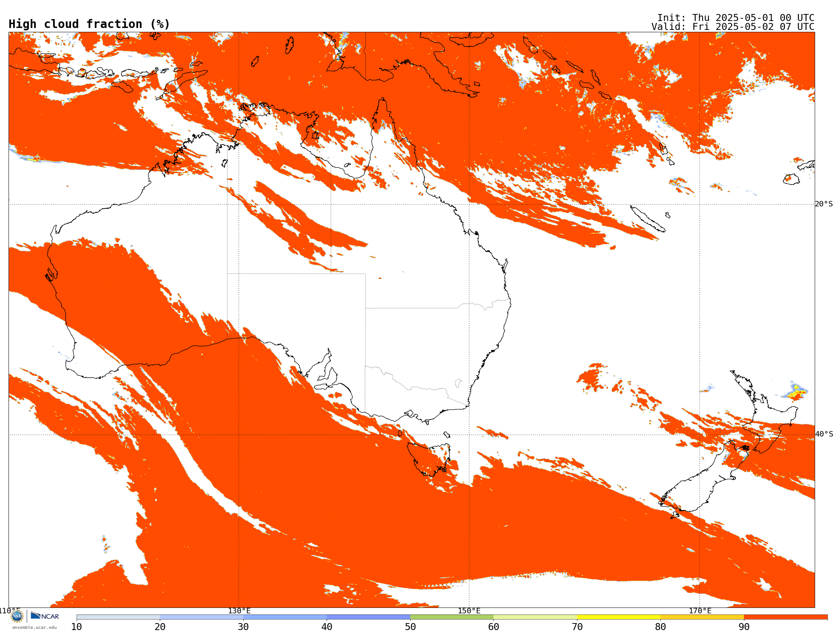Click the colorbar tick label '80'
This screenshot has height=632, width=840.
coord(660,627)
